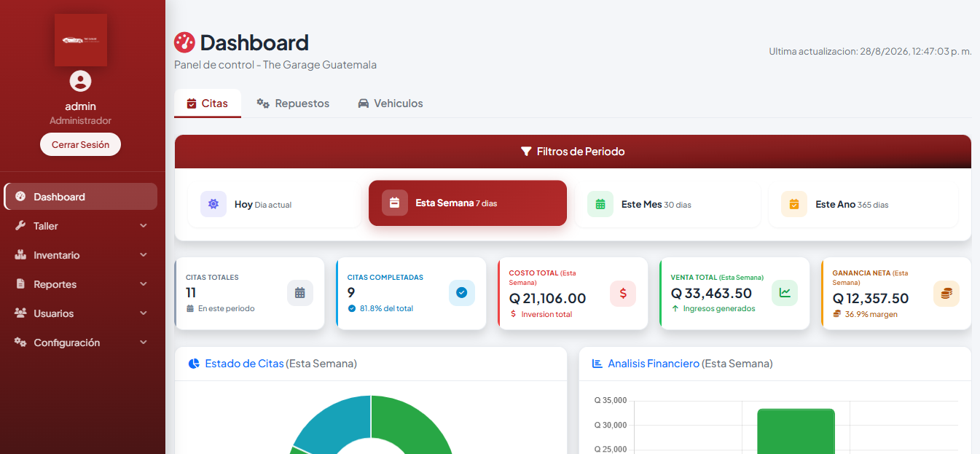This screenshot has width=980, height=454.
Task: Switch to the Citas tab
Action: [x=208, y=103]
